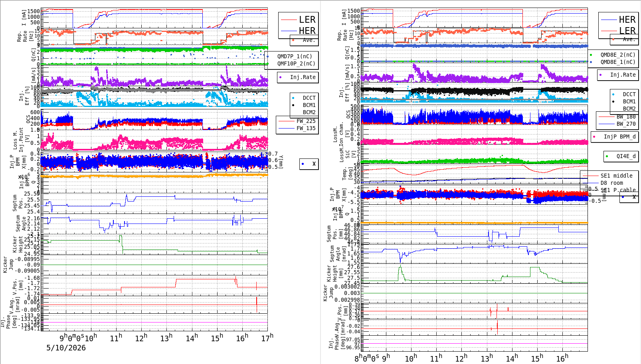The height and width of the screenshot is (364, 641).
Task: Click the SE1 P.cable legend entry
Action: [x=618, y=190]
